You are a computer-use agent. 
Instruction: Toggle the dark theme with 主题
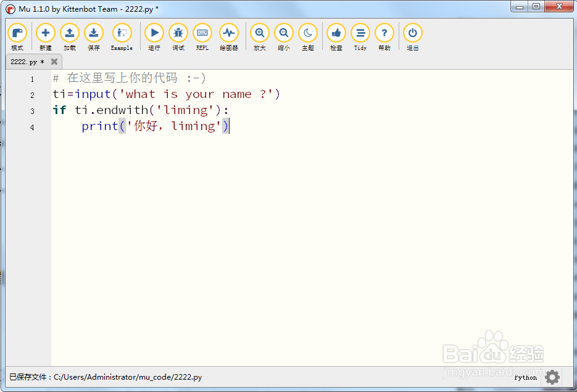(x=308, y=33)
